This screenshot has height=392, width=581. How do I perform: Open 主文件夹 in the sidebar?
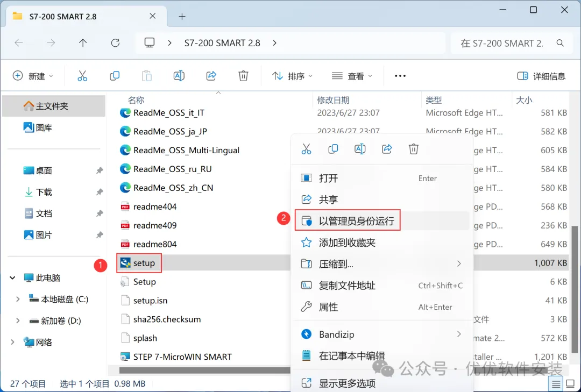[x=54, y=106]
